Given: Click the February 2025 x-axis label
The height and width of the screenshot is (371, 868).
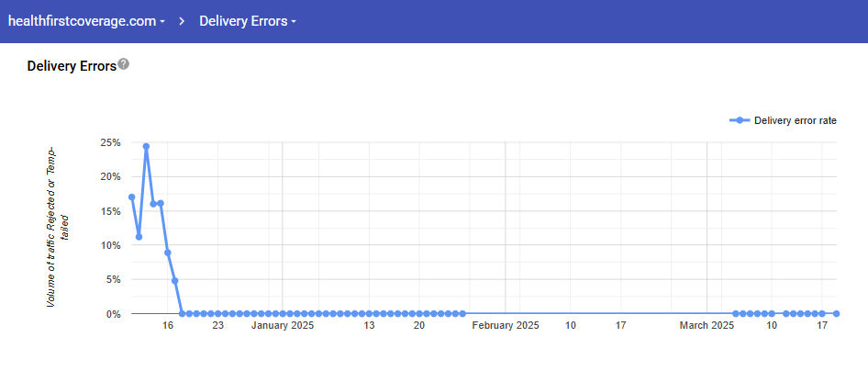Looking at the screenshot, I should [505, 326].
